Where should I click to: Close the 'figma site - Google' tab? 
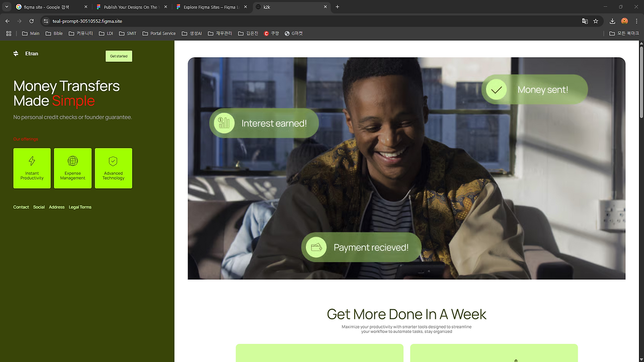pos(86,7)
